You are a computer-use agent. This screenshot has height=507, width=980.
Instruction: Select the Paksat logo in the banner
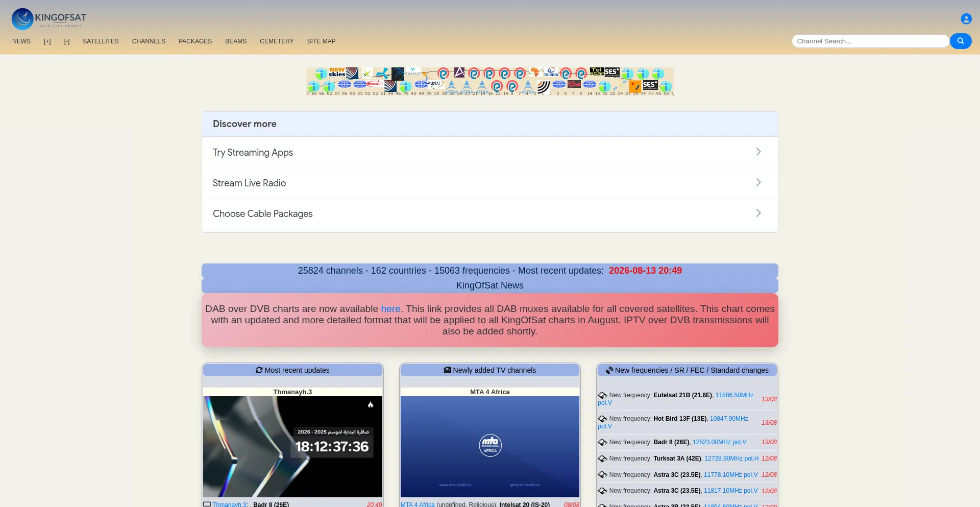(x=435, y=84)
